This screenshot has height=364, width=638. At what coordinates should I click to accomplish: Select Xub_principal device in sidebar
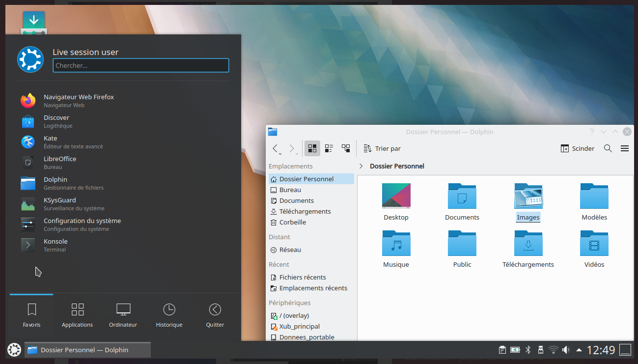(311, 326)
